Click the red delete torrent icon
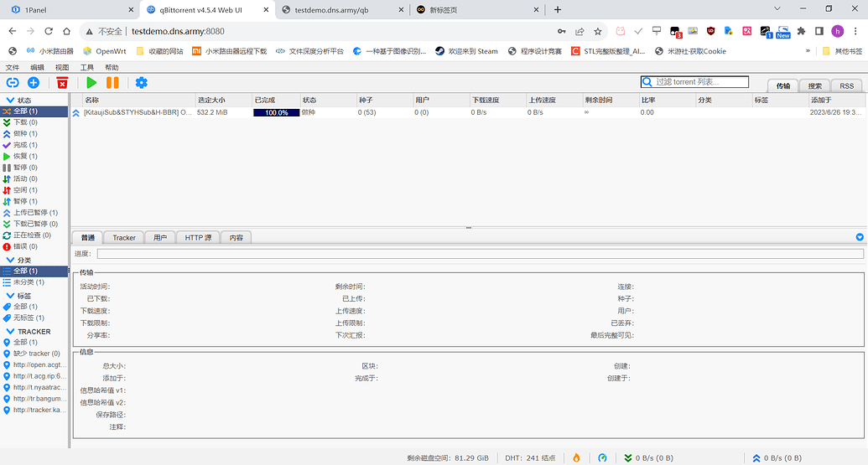 (x=63, y=83)
